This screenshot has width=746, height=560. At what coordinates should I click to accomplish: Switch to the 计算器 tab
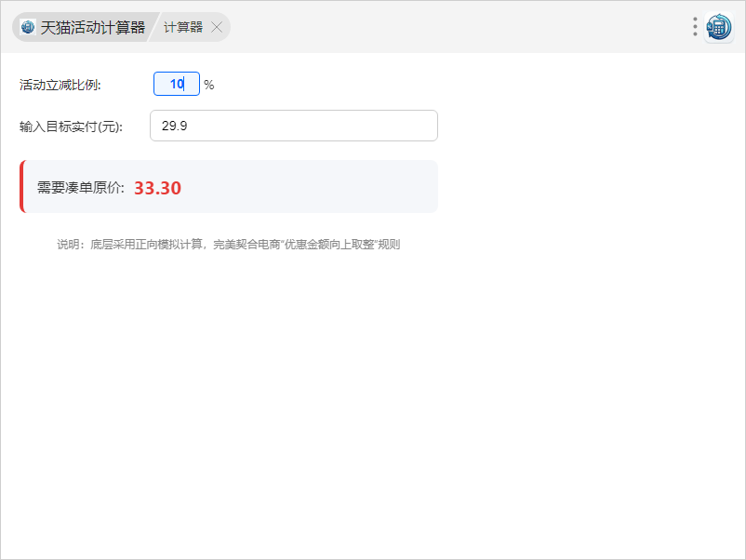tap(183, 27)
